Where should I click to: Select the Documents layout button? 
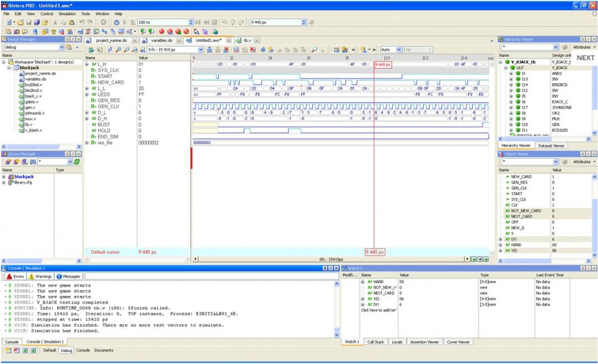pos(103,350)
